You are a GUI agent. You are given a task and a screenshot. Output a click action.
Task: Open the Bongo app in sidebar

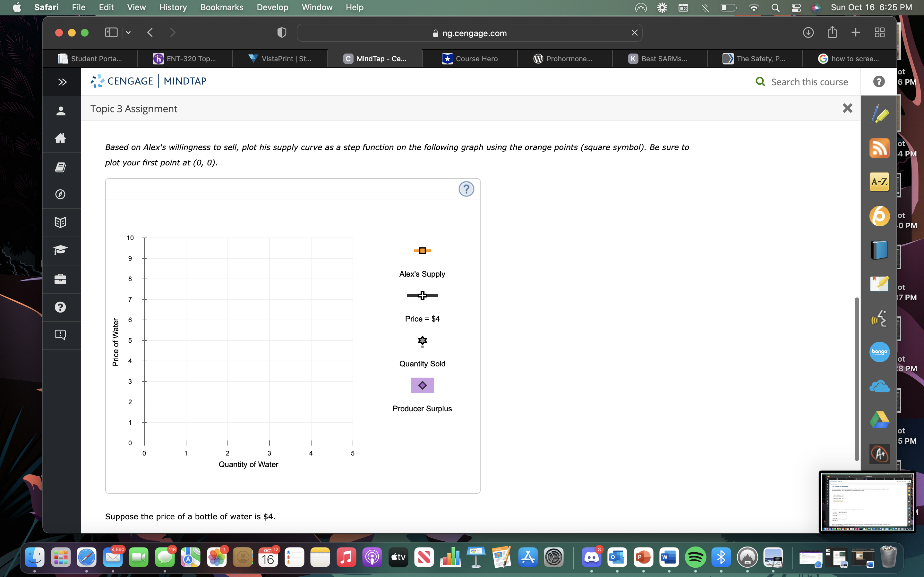tap(879, 351)
